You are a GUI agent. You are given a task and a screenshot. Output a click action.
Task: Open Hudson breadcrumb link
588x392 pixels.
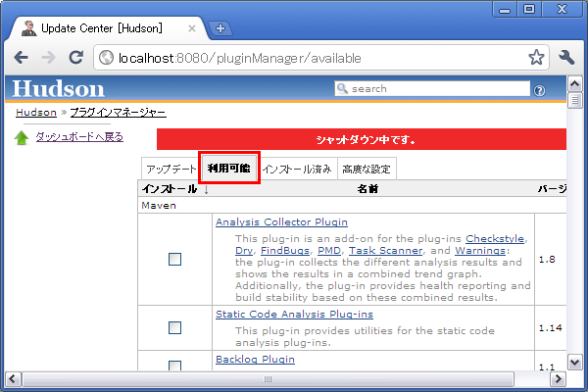pos(36,112)
